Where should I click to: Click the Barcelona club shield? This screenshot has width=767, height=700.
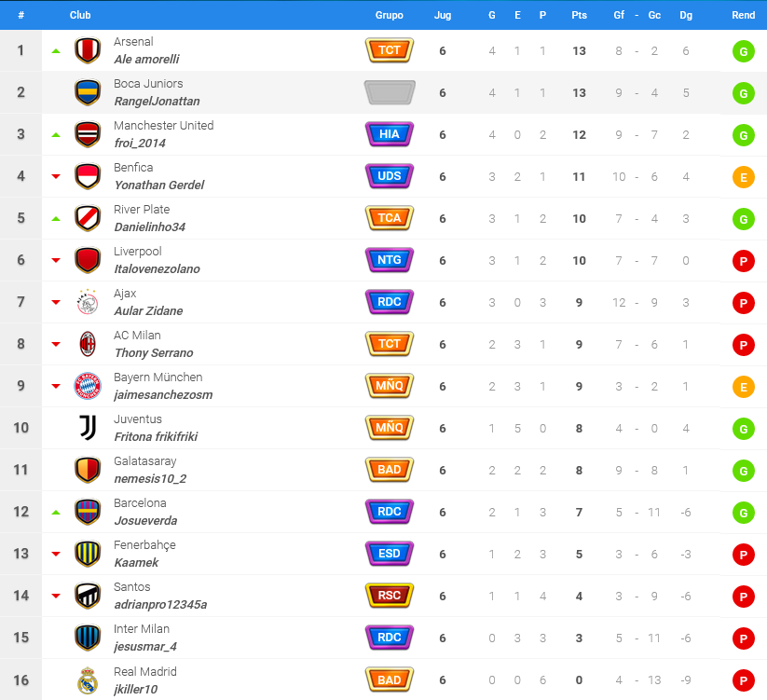[88, 512]
